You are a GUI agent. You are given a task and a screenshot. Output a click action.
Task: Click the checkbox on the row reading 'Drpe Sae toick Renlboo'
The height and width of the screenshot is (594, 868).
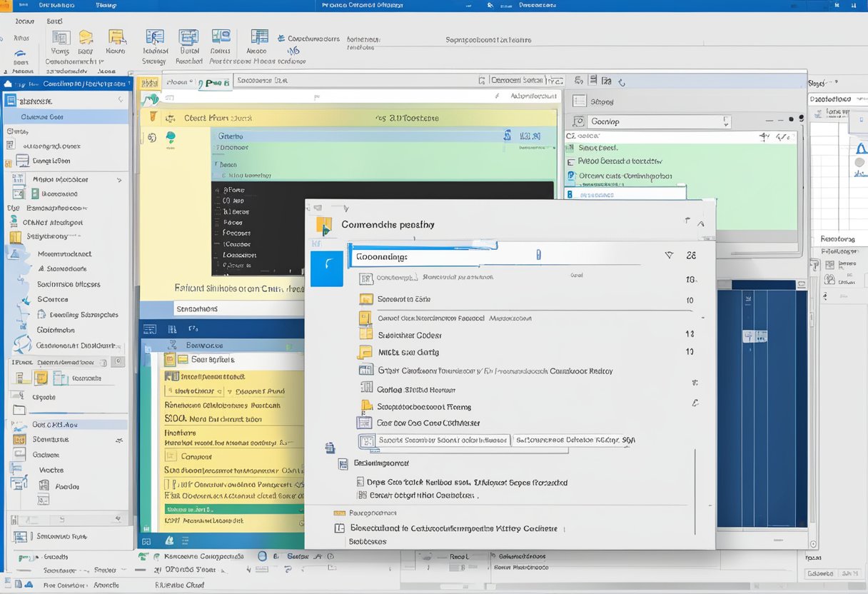pos(360,482)
